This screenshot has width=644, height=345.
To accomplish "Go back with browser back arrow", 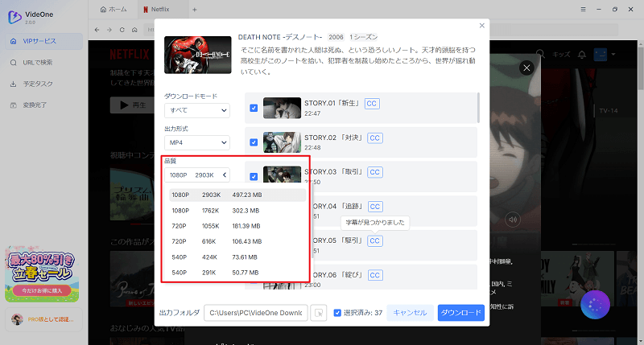I will (x=97, y=30).
